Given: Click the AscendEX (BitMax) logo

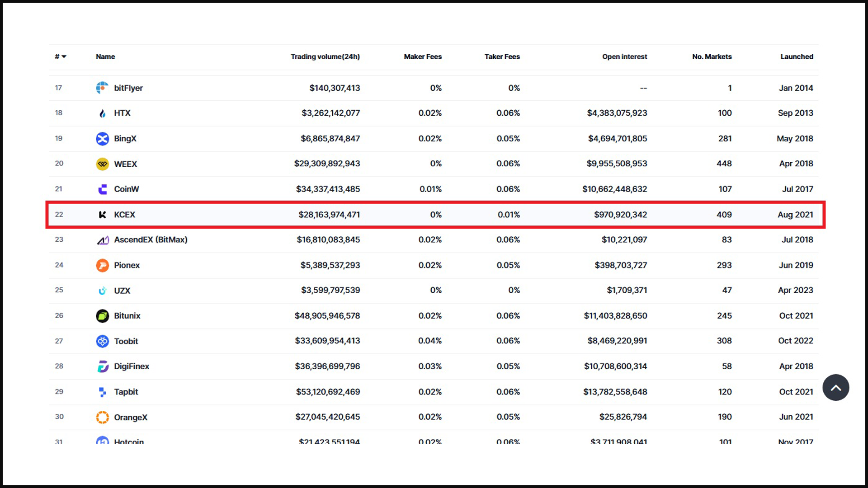Looking at the screenshot, I should click(x=103, y=240).
